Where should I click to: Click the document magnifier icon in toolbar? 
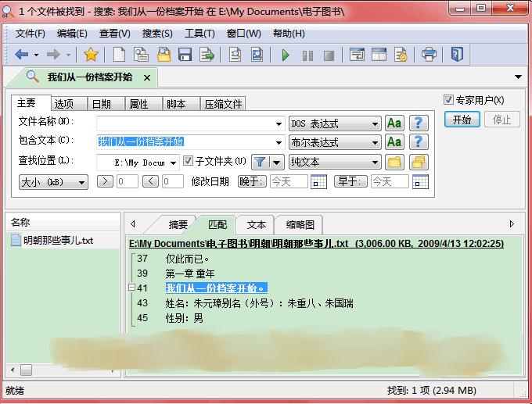click(235, 54)
